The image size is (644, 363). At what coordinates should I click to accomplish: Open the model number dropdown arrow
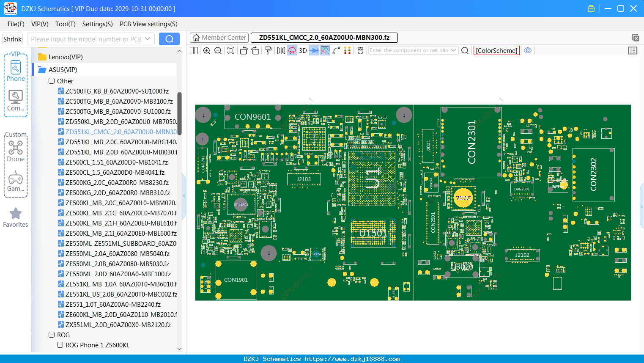click(x=148, y=39)
